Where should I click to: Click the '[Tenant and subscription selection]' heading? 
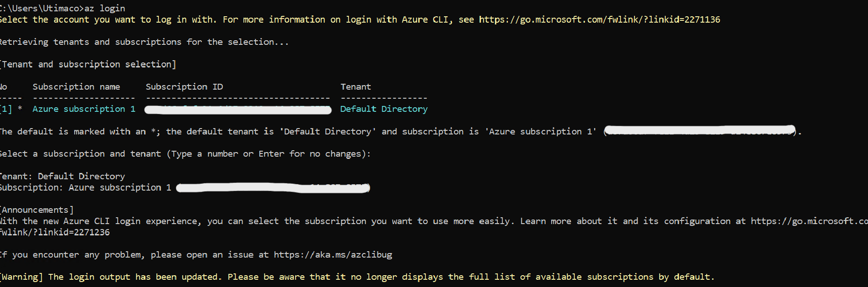(x=88, y=64)
